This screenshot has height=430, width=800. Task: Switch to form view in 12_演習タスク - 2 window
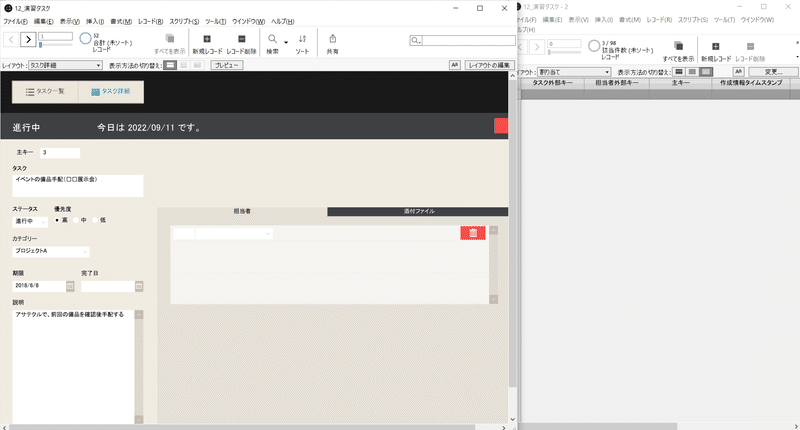(x=679, y=72)
